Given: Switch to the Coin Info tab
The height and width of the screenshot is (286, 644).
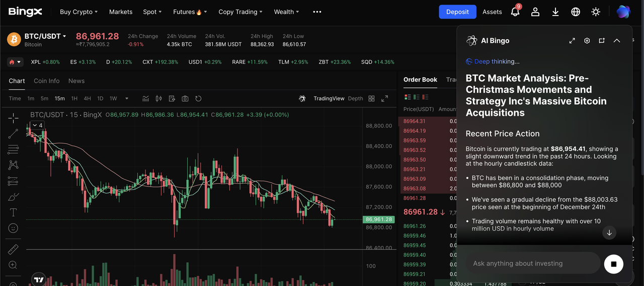Looking at the screenshot, I should pyautogui.click(x=46, y=81).
